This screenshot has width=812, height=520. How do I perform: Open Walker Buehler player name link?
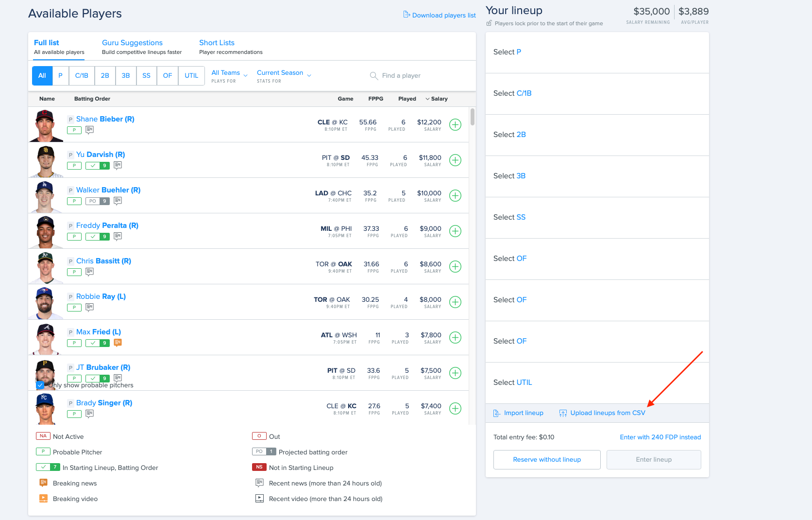click(x=108, y=190)
